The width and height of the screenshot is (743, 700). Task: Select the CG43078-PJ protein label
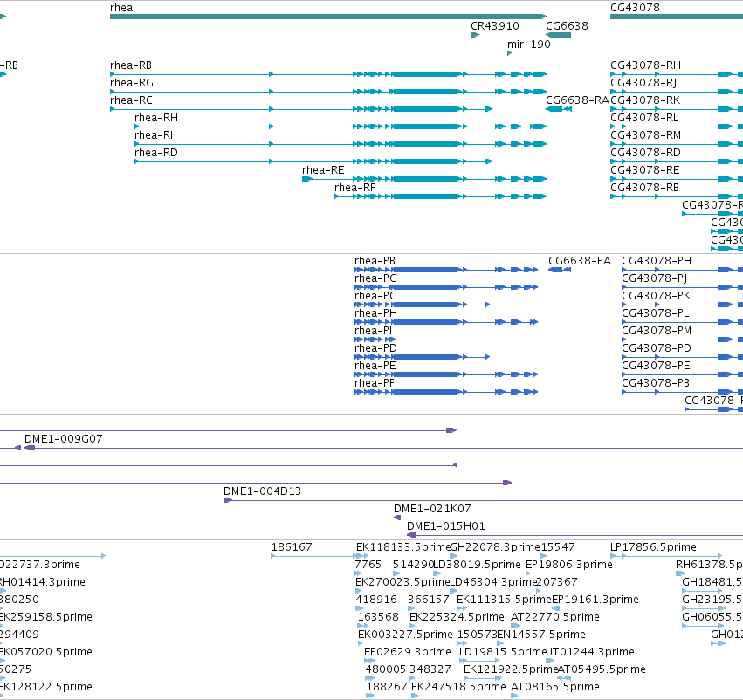tap(655, 278)
